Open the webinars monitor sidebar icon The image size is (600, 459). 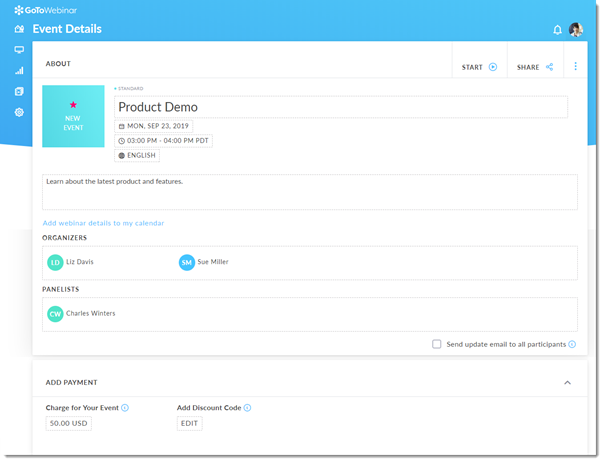click(19, 50)
